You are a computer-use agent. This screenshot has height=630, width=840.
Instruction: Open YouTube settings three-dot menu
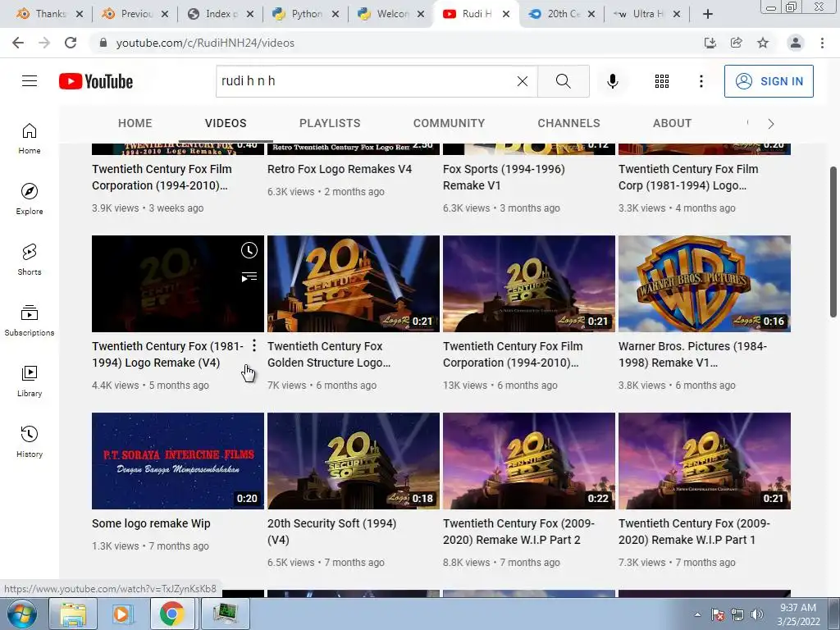(701, 81)
